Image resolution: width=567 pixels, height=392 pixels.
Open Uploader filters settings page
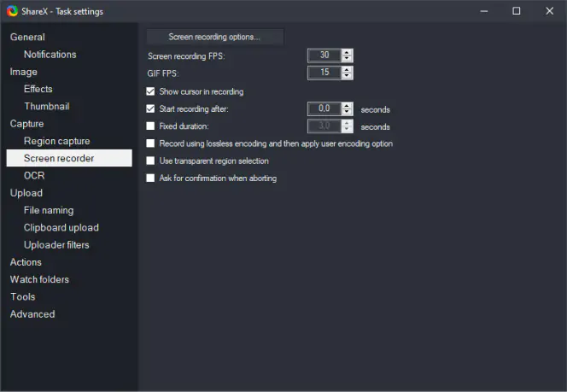coord(56,245)
